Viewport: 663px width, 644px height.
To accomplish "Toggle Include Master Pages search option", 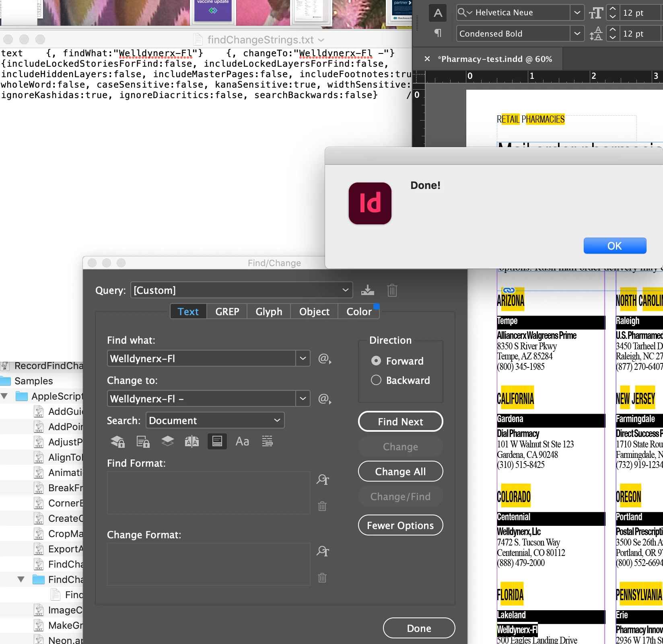I will (x=192, y=441).
